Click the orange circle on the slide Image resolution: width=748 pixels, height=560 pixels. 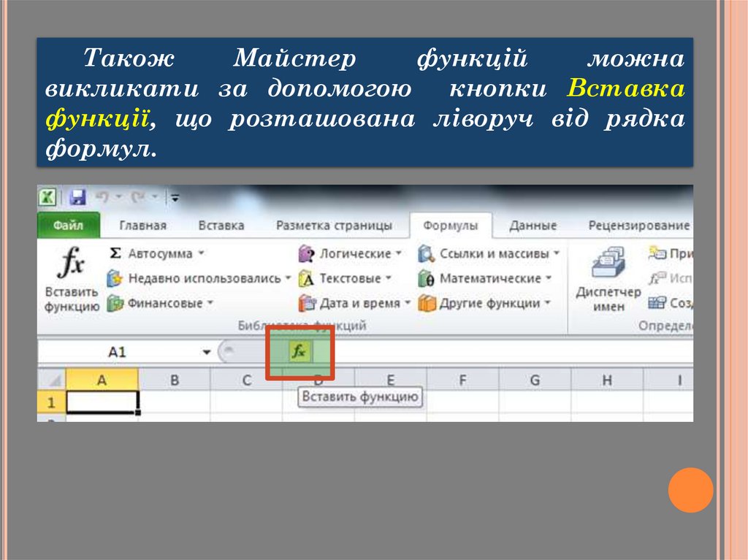[x=690, y=490]
